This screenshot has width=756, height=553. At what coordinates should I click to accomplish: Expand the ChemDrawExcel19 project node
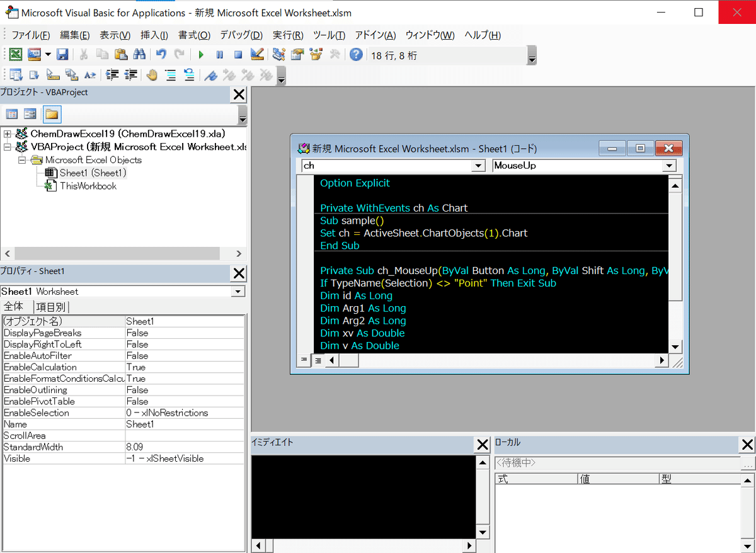8,134
